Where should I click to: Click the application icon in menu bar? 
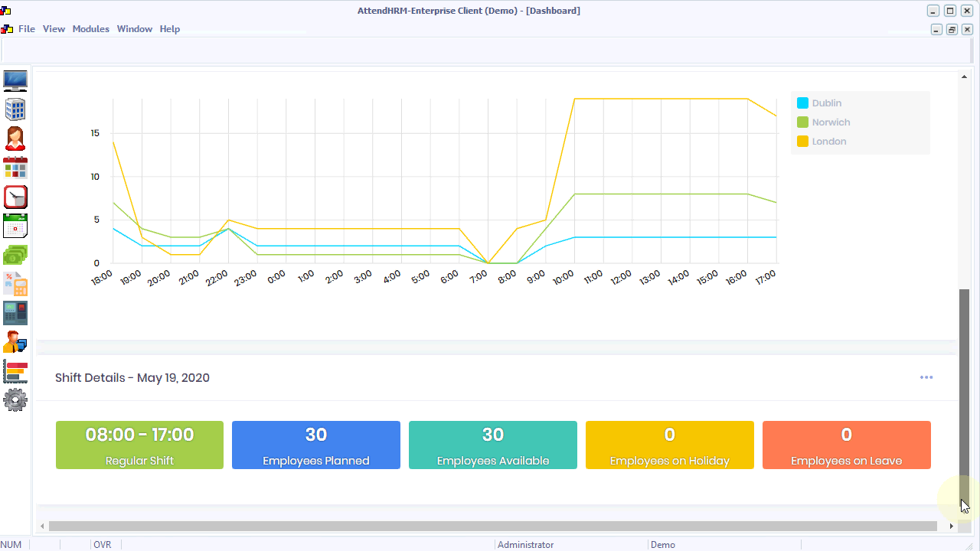7,29
